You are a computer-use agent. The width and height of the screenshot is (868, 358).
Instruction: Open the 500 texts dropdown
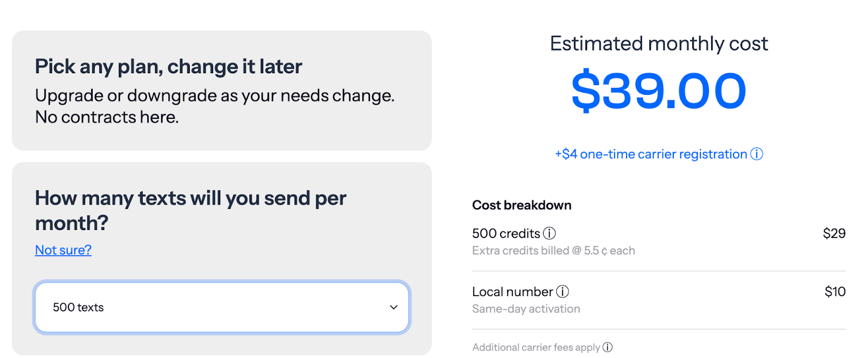[x=221, y=307]
